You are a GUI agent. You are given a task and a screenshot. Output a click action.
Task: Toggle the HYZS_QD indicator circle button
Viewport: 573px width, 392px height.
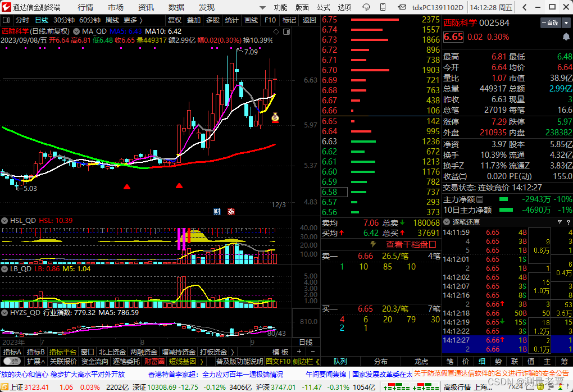[x=4, y=313]
